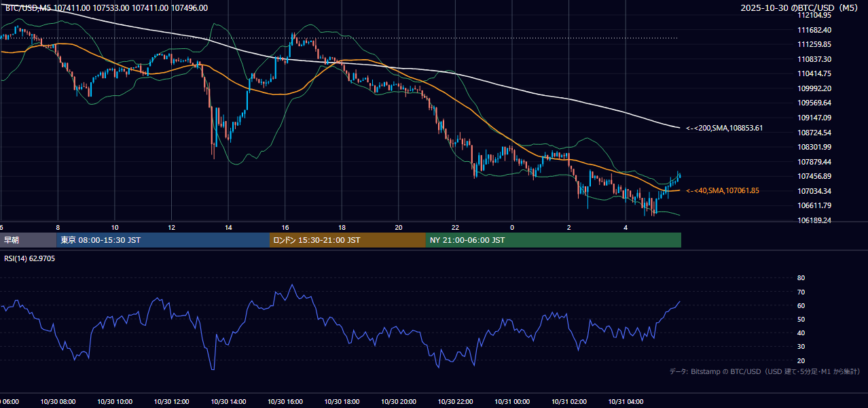Click the RSI(14) 62.9705 indicator label
This screenshot has height=408, width=868.
point(30,258)
